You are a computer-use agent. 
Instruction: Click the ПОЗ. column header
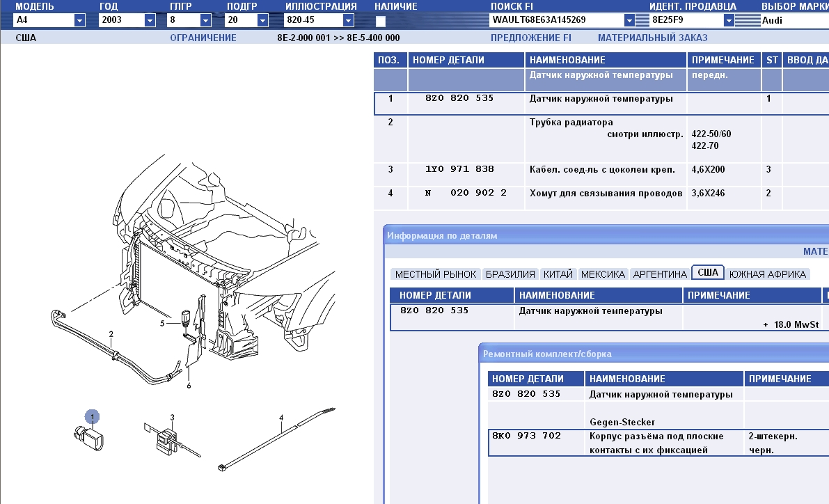pyautogui.click(x=390, y=60)
